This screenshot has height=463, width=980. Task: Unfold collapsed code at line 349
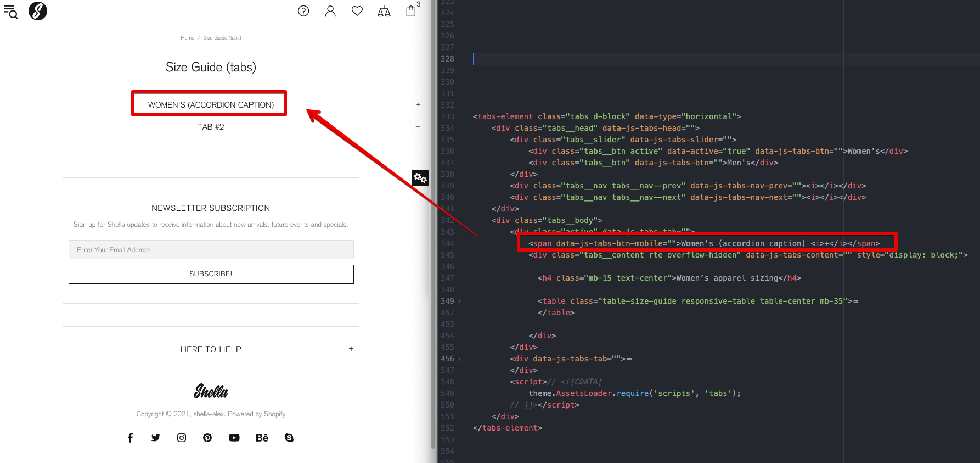(459, 302)
